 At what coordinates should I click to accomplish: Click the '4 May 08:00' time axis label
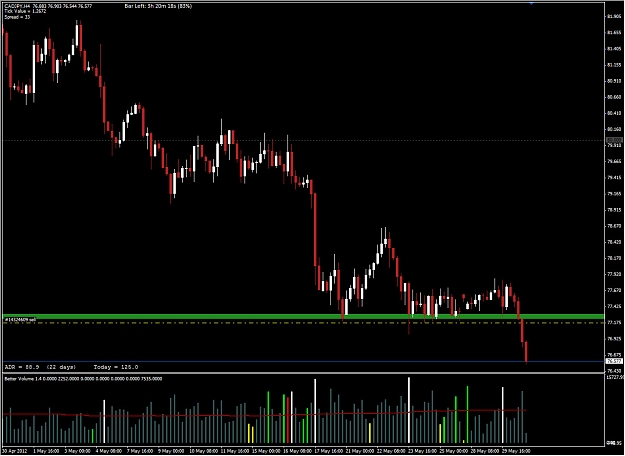click(109, 451)
